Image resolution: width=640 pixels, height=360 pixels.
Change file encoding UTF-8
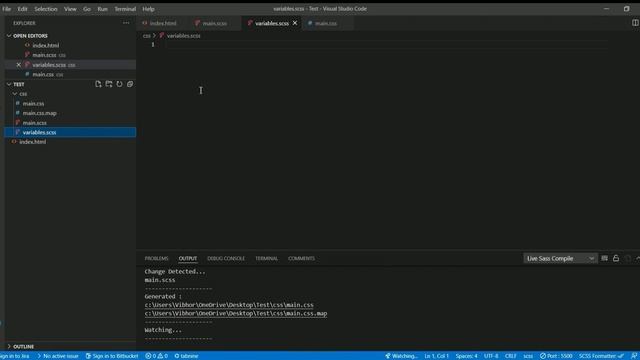(x=491, y=356)
